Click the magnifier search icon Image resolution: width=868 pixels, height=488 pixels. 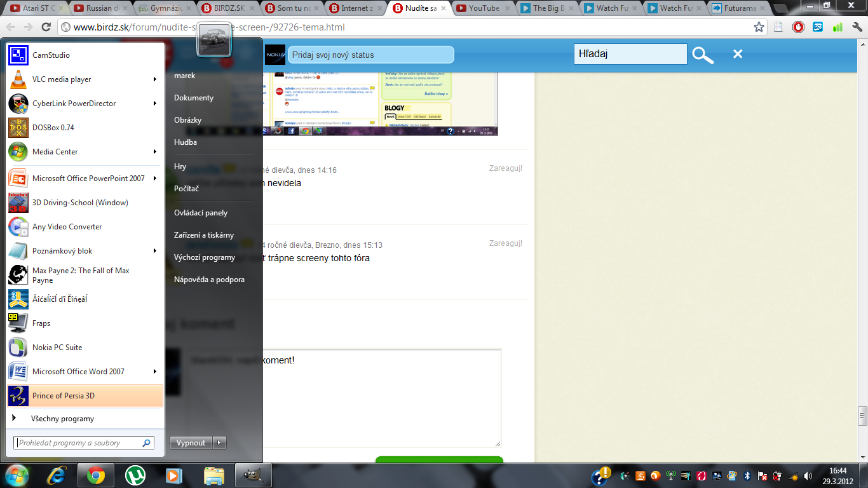pyautogui.click(x=703, y=55)
